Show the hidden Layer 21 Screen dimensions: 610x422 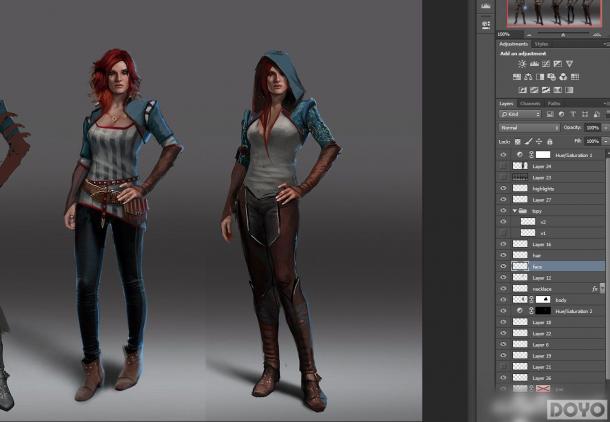pos(503,367)
